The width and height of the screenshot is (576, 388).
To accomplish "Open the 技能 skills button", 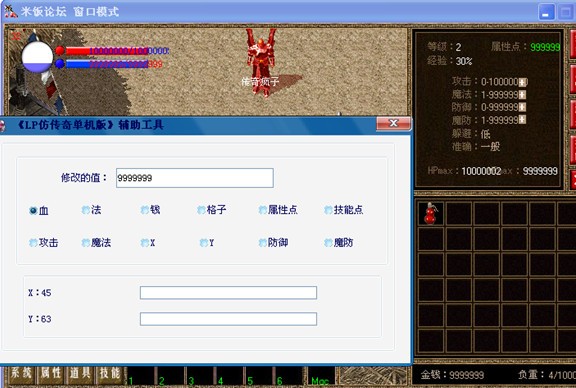I will (110, 374).
